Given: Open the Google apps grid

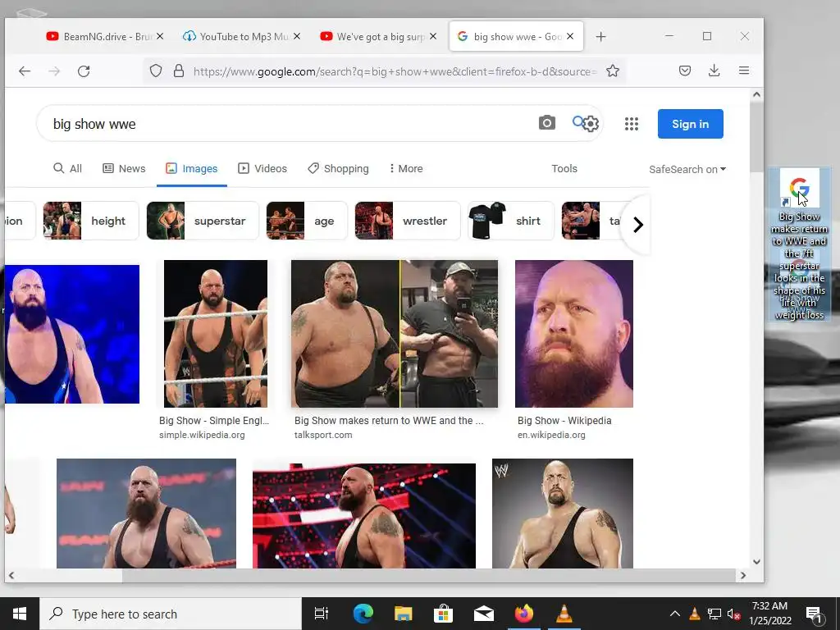Looking at the screenshot, I should pyautogui.click(x=632, y=124).
